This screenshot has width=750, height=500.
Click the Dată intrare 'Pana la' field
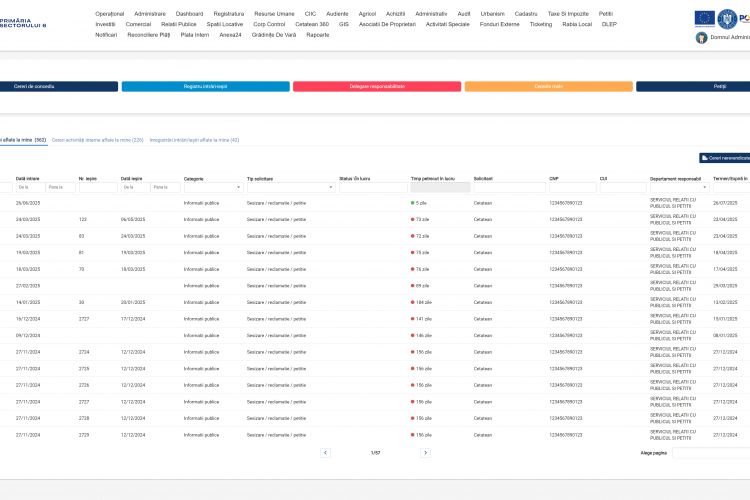60,188
